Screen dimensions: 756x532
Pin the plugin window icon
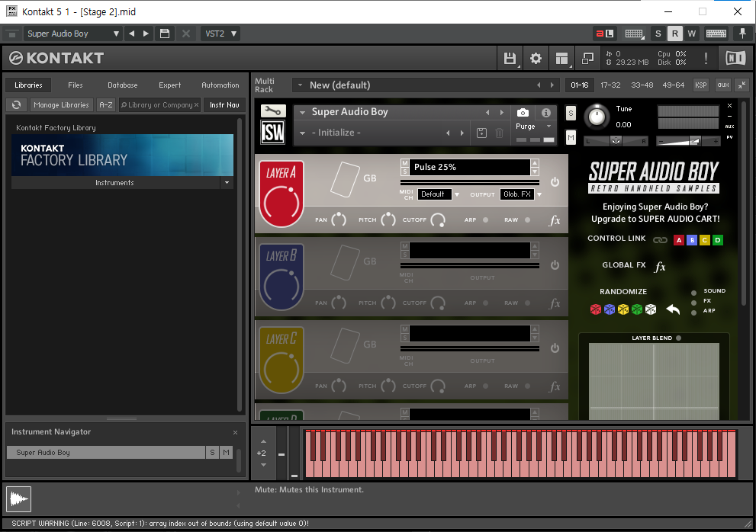[742, 34]
